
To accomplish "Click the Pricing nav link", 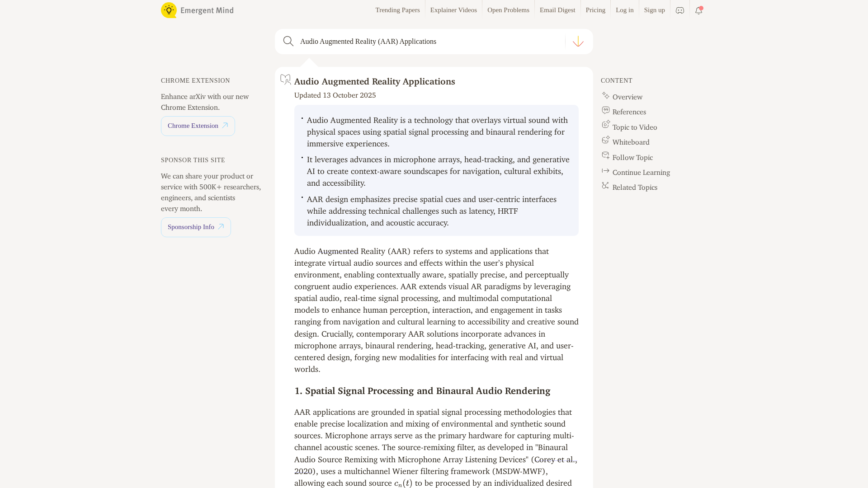I will [595, 10].
